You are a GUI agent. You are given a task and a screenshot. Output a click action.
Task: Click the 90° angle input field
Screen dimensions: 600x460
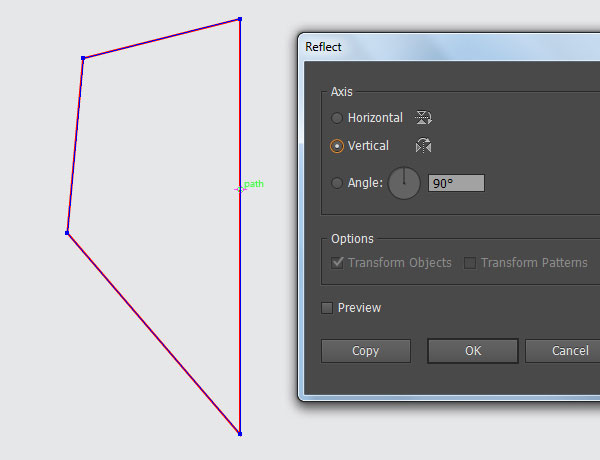tap(456, 183)
